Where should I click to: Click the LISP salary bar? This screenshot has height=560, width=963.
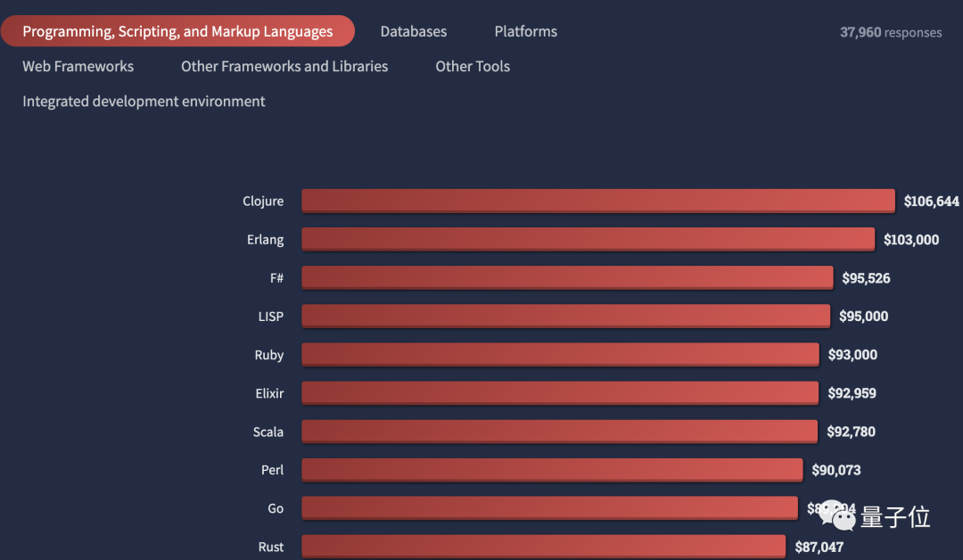[x=565, y=316]
